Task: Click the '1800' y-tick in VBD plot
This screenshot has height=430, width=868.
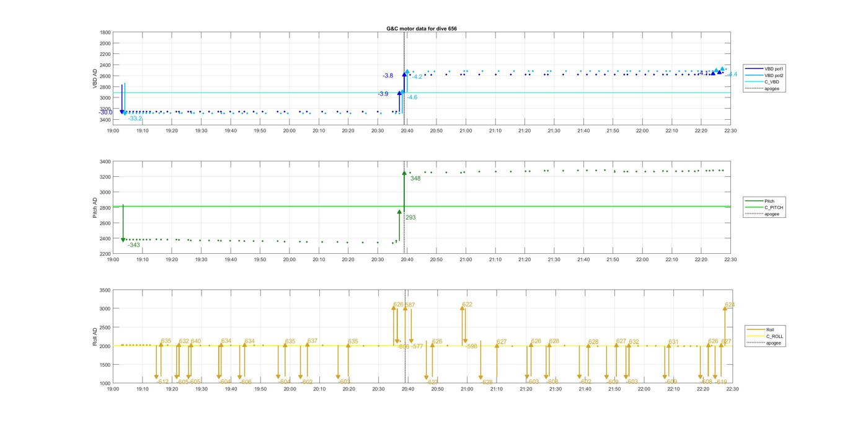Action: [x=105, y=32]
